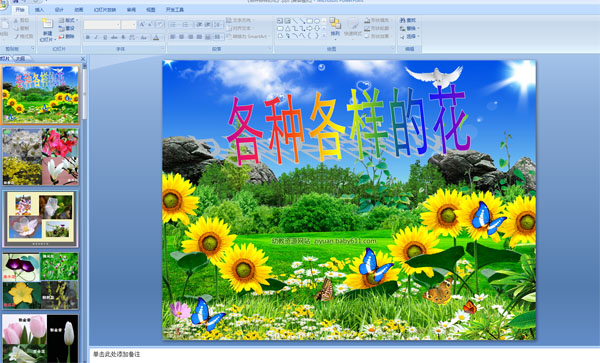Click the Select (选择) button
The image size is (600, 363).
[410, 36]
